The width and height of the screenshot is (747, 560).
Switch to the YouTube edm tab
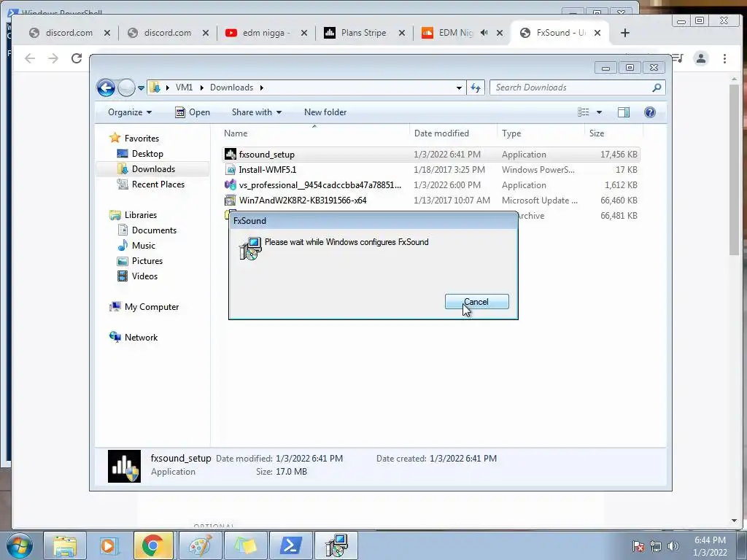(266, 32)
